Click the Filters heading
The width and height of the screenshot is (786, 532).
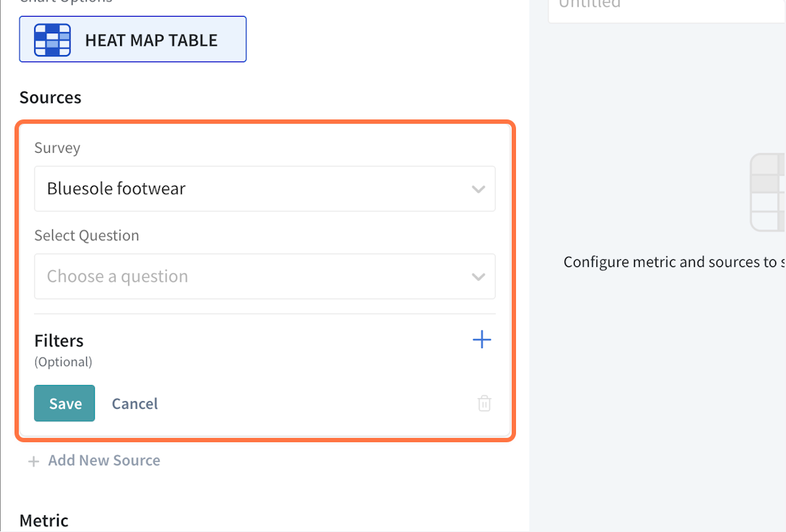click(59, 341)
